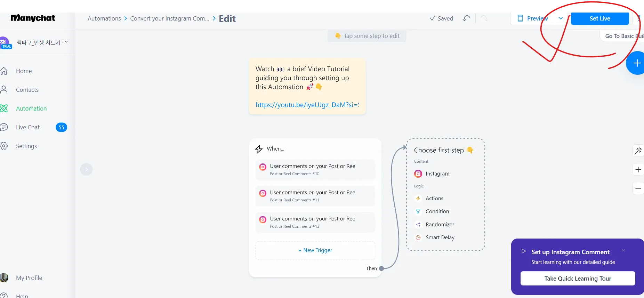This screenshot has width=644, height=298.
Task: Click the Set Live button
Action: coord(600,18)
